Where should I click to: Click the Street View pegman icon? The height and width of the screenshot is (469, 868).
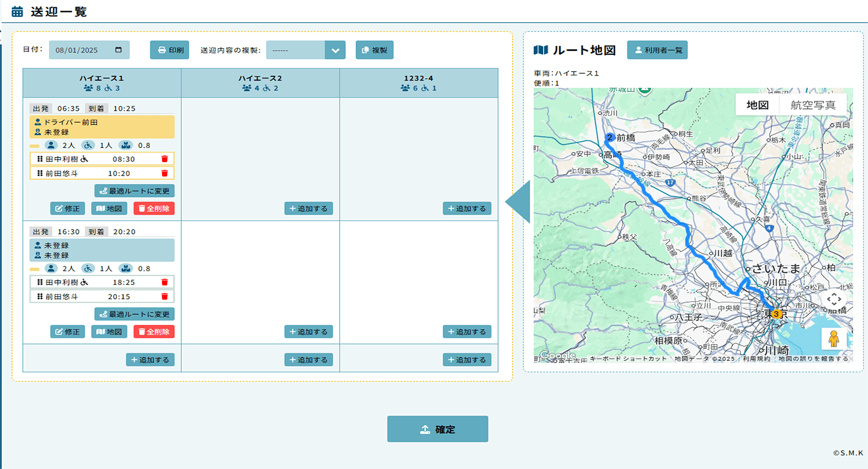pos(834,339)
